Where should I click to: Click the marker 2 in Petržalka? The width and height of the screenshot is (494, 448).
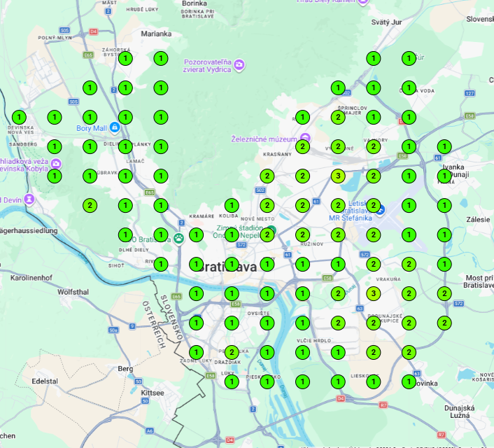[x=232, y=352]
